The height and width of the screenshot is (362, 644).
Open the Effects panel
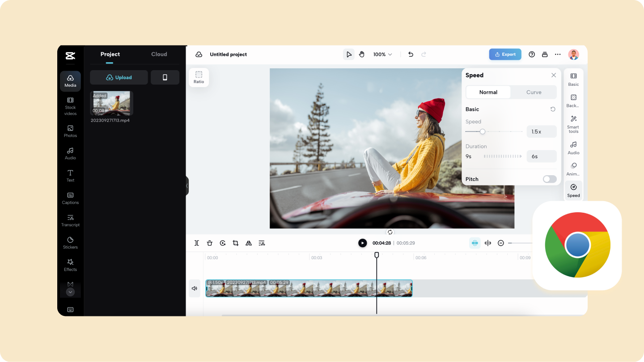pyautogui.click(x=70, y=265)
